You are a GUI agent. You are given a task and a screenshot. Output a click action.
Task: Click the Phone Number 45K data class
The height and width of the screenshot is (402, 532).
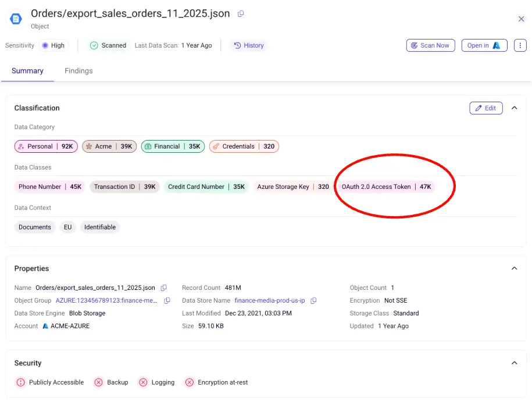point(50,186)
